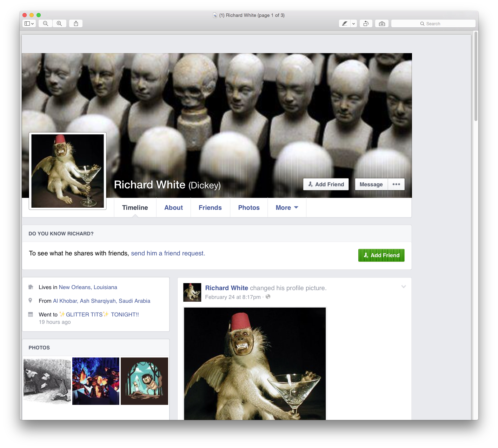Show the markup toolbox icon
The height and width of the screenshot is (448, 498).
[x=382, y=24]
